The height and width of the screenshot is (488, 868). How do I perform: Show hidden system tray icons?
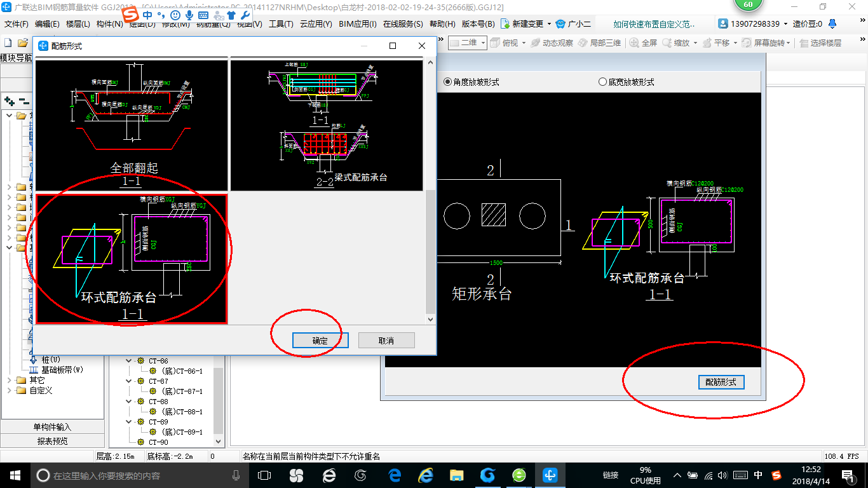point(677,475)
